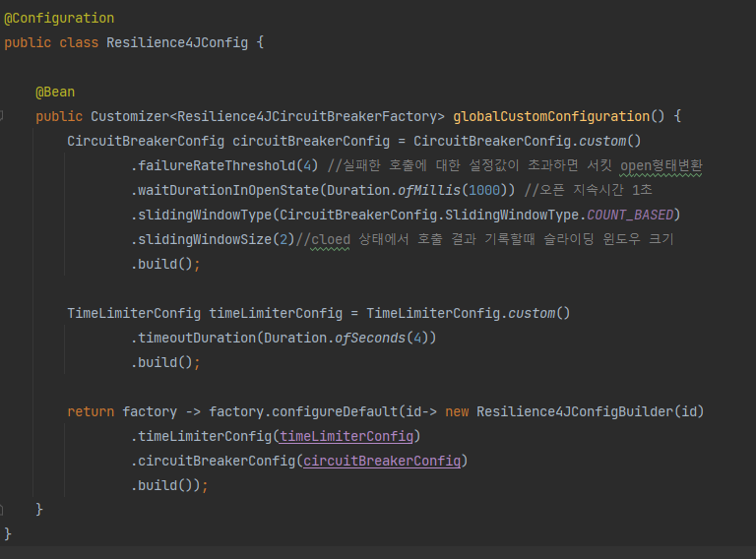Select the ofSeconds method
This screenshot has height=559, width=756.
[370, 338]
